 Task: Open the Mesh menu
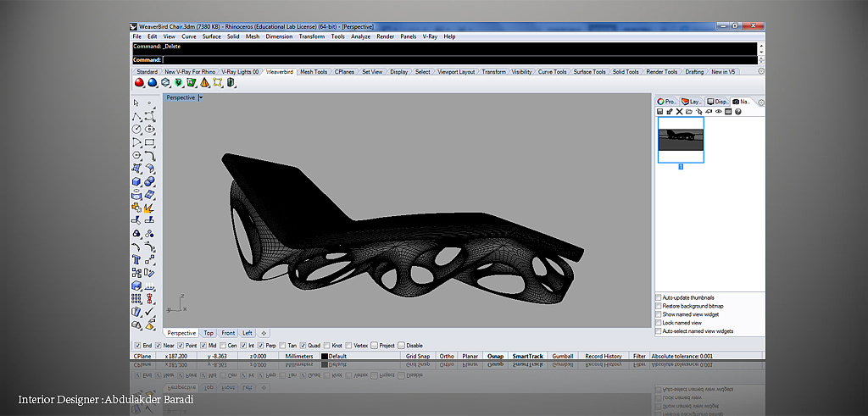[253, 36]
